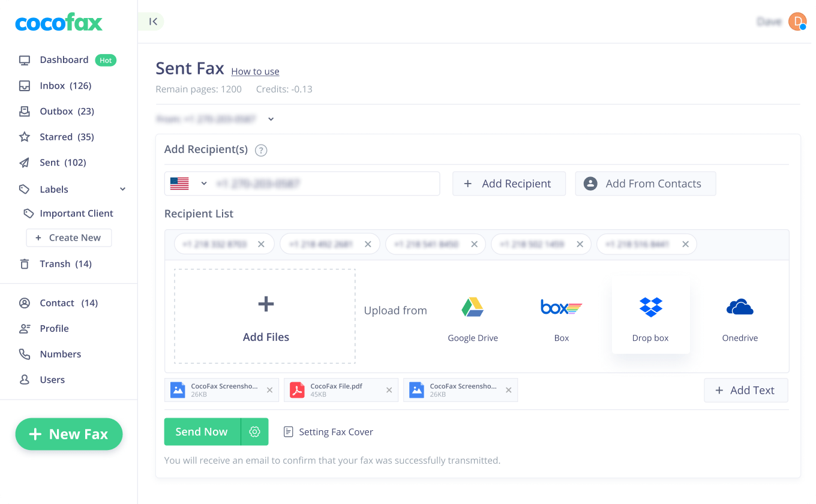Open Setting Fax Cover
This screenshot has height=504, width=816.
point(328,432)
